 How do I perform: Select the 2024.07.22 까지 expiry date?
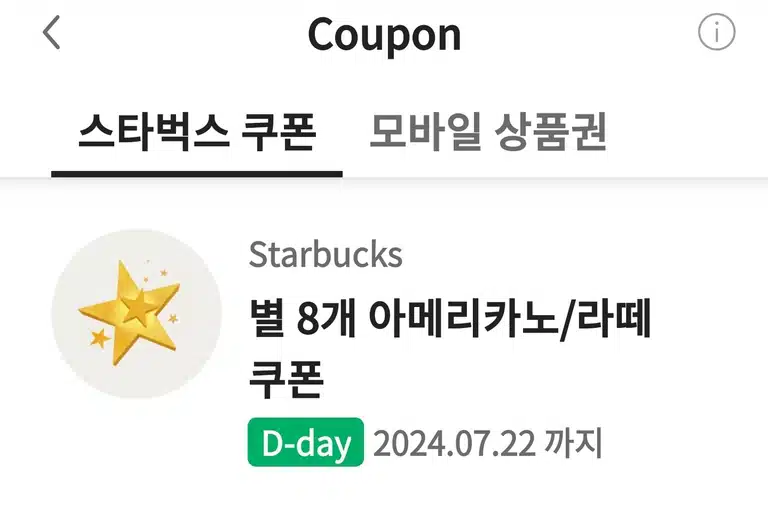(487, 443)
